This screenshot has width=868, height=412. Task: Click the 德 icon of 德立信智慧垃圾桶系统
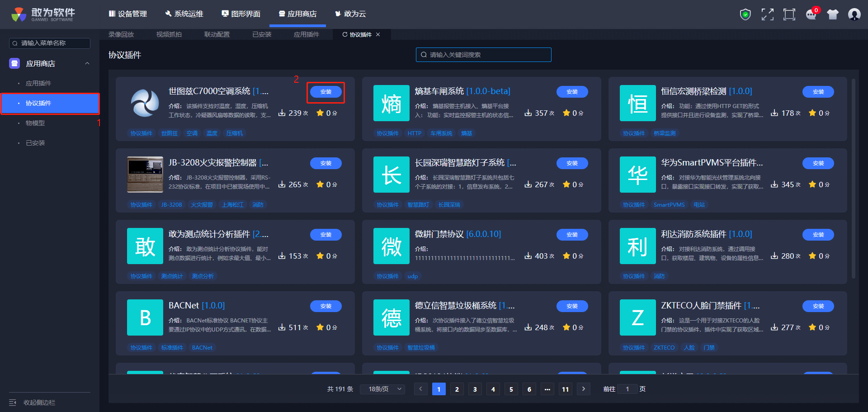pyautogui.click(x=392, y=317)
